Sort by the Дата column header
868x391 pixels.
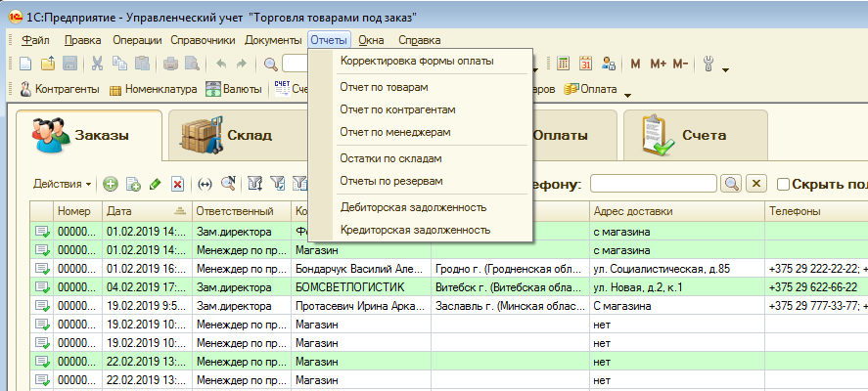[x=118, y=211]
